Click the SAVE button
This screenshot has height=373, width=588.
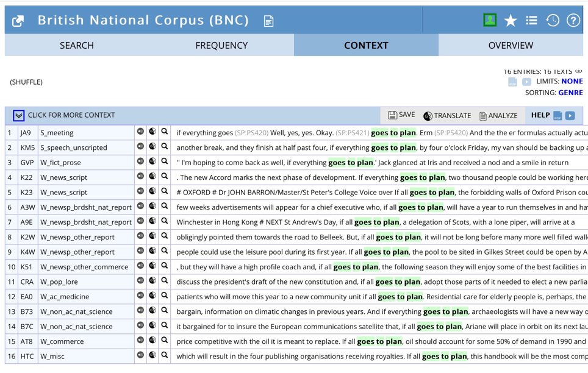tap(401, 115)
